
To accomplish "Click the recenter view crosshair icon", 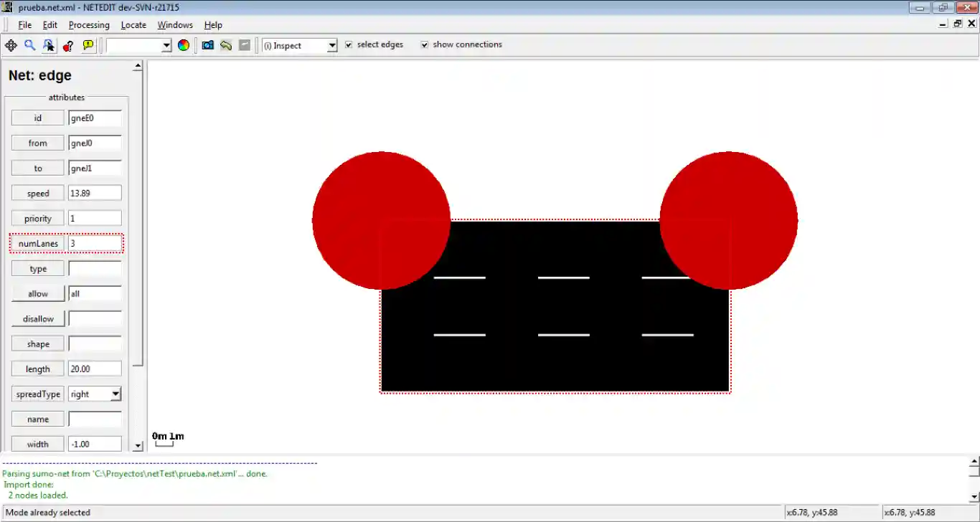I will coord(11,45).
